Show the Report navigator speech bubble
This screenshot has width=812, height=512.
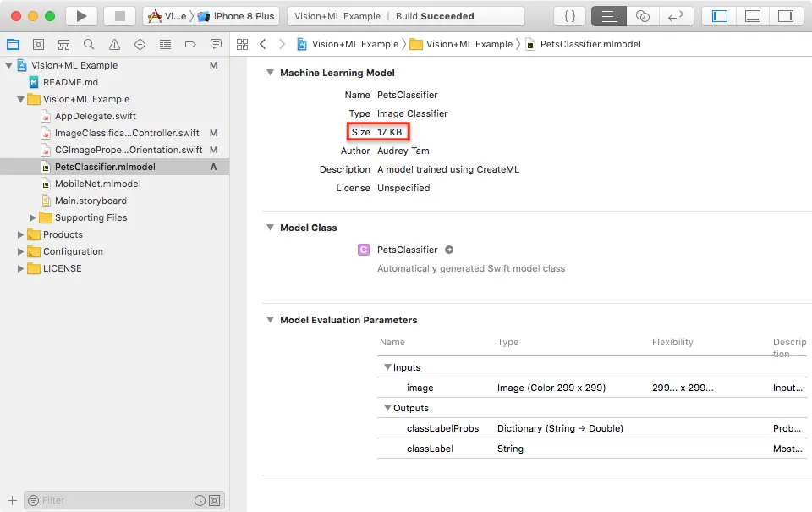pos(216,45)
